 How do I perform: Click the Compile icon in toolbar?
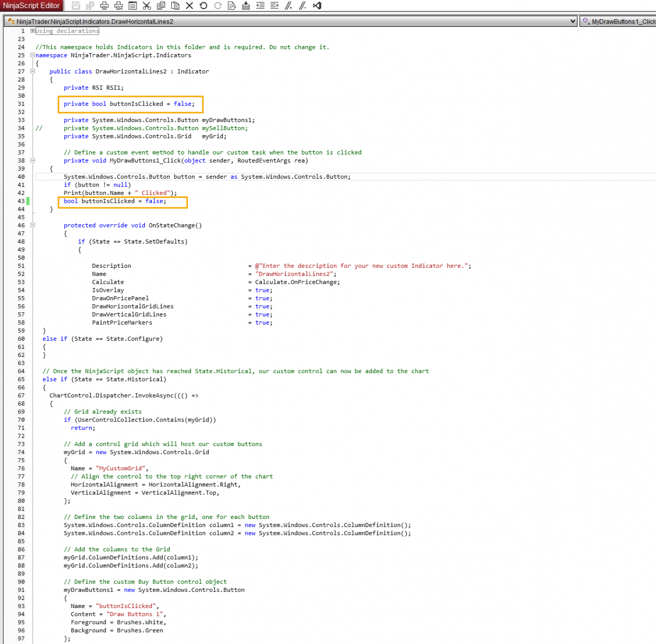tap(246, 6)
